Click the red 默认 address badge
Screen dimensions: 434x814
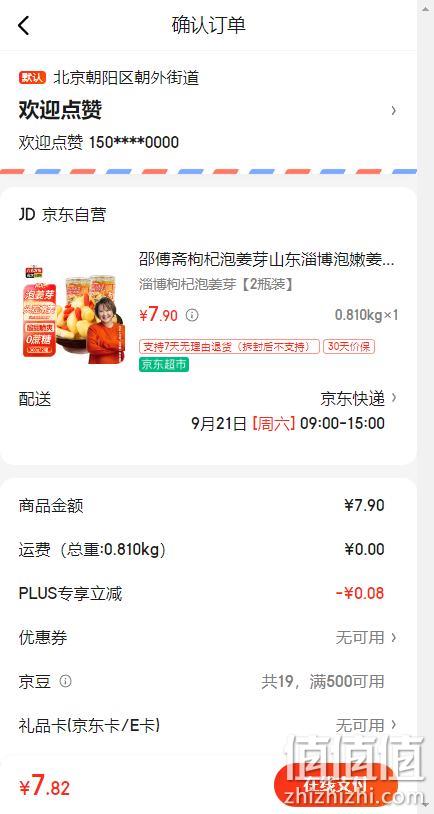point(32,78)
